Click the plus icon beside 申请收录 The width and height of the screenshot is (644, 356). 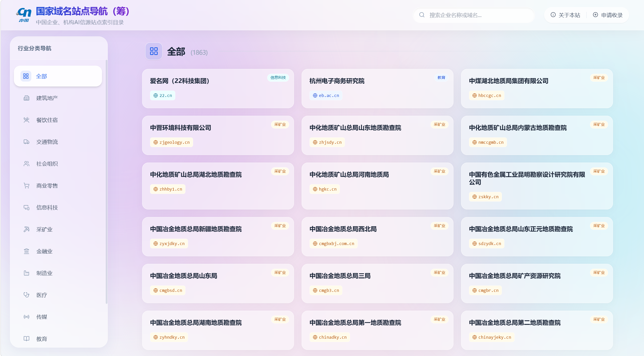point(595,15)
